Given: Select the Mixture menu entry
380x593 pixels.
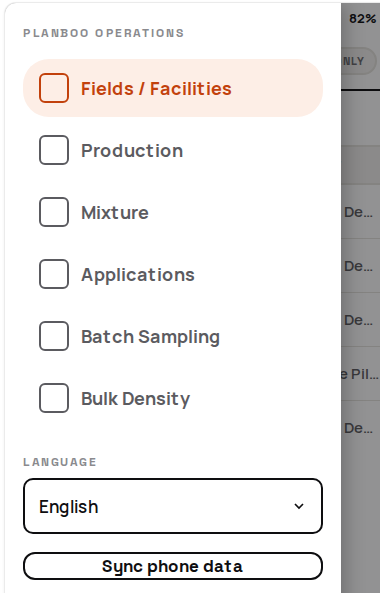Looking at the screenshot, I should [x=173, y=212].
